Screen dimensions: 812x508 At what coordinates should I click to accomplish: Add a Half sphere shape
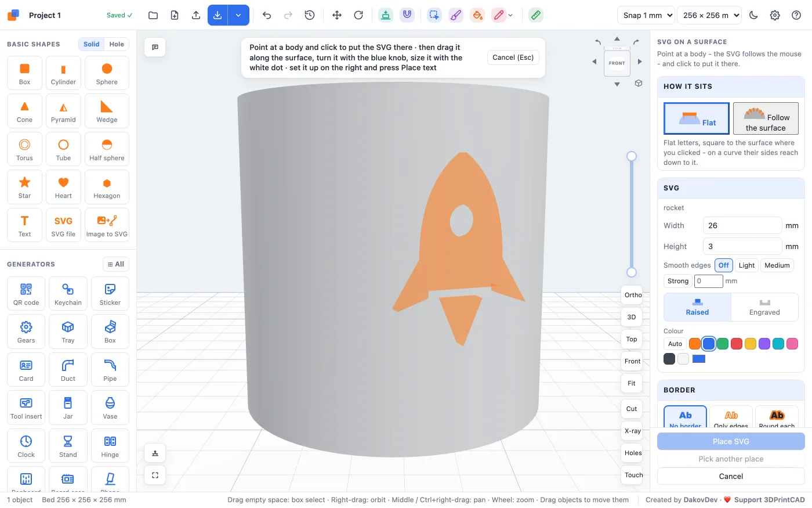pyautogui.click(x=107, y=149)
